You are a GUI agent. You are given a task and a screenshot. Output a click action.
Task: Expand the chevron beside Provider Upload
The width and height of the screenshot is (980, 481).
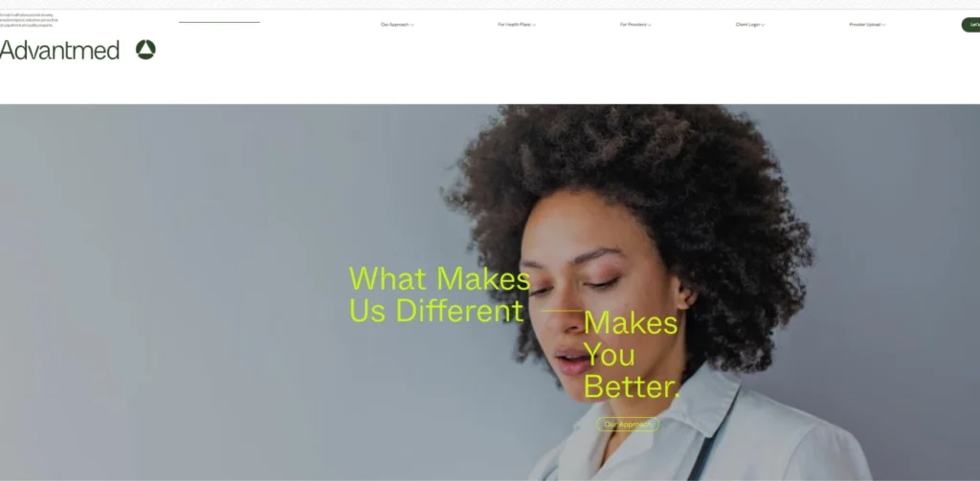coord(883,25)
